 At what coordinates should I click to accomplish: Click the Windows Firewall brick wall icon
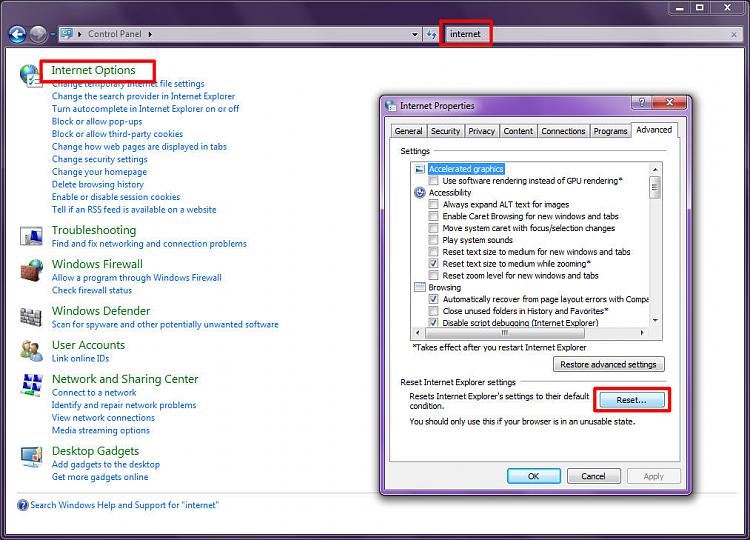32,270
